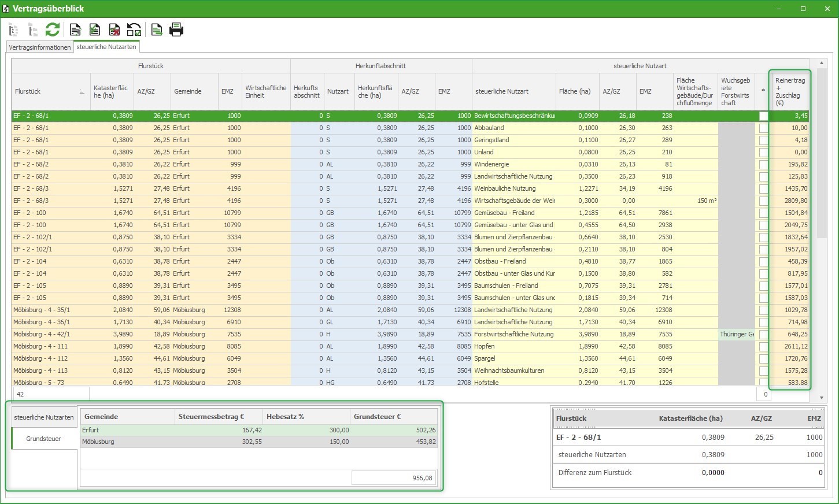Tick the checkbox in the Windenergie row
Viewport: 839px width, 504px height.
pos(763,165)
